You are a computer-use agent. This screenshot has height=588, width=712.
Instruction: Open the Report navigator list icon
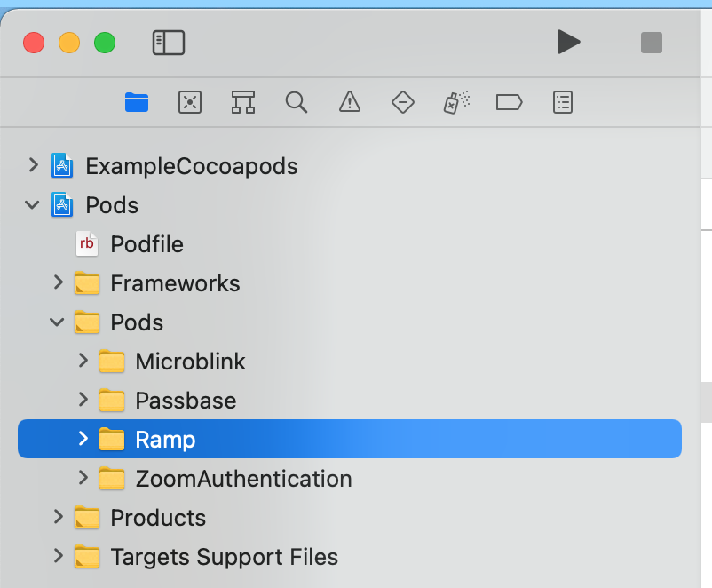(x=563, y=102)
